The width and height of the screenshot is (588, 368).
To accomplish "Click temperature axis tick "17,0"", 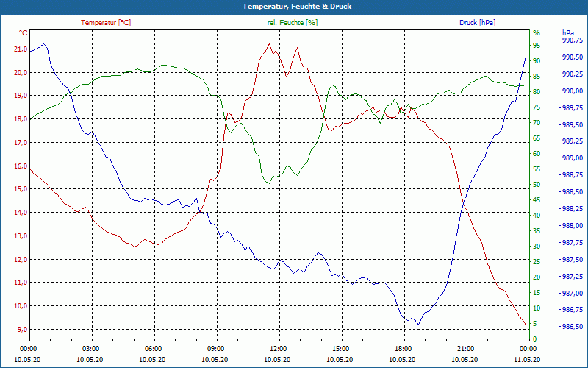I will [21, 143].
